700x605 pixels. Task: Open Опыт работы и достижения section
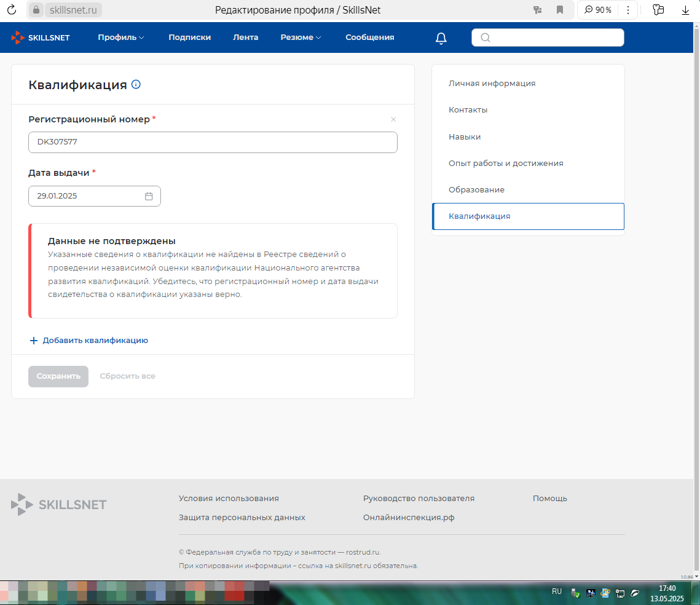(506, 164)
